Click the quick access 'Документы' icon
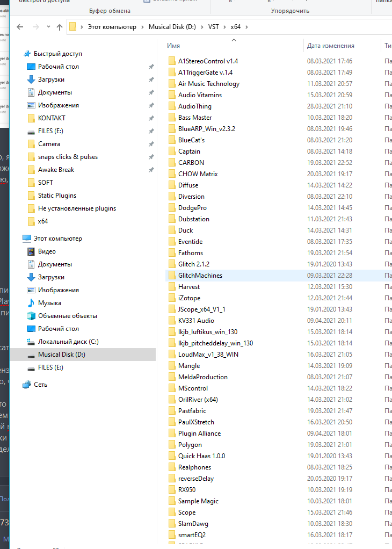The width and height of the screenshot is (392, 549). pyautogui.click(x=31, y=92)
